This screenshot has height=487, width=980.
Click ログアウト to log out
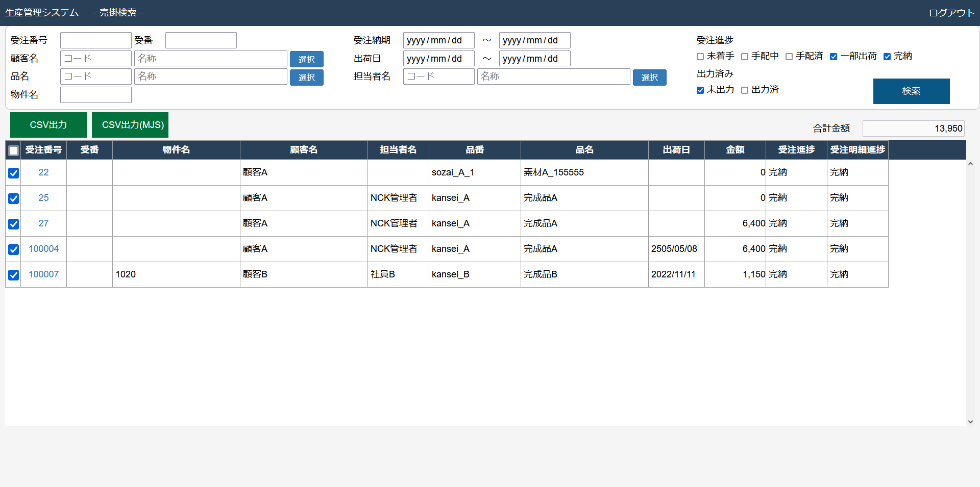[x=951, y=13]
